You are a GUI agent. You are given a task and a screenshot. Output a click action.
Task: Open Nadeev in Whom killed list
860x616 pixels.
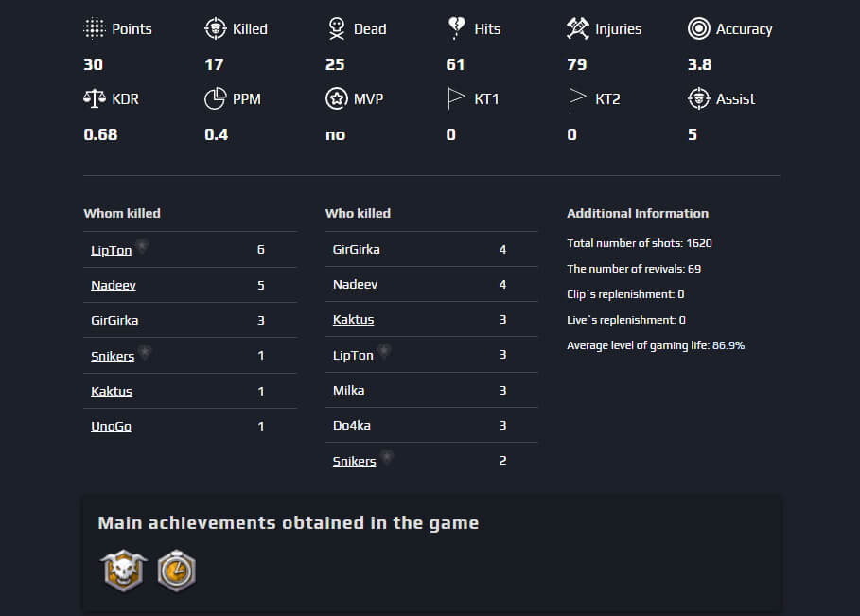(x=114, y=285)
